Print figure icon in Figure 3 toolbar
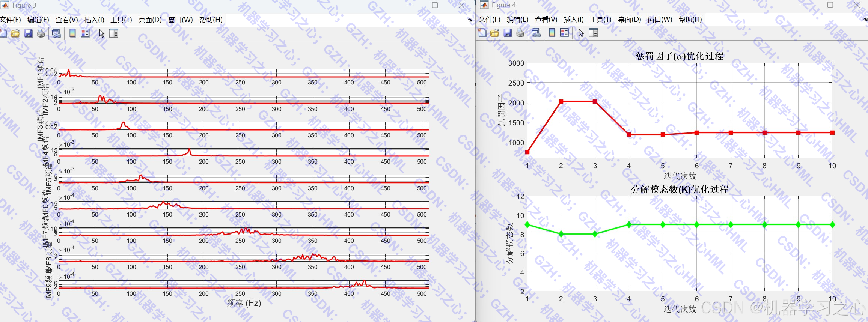The height and width of the screenshot is (322, 868). point(41,33)
